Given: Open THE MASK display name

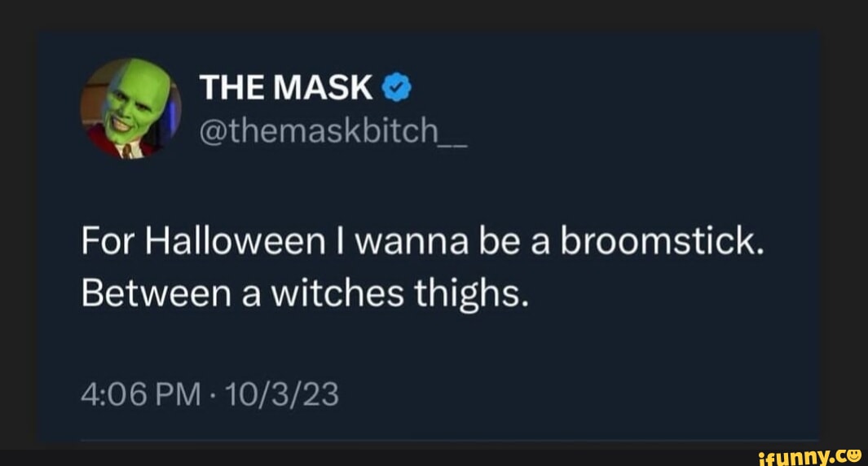Looking at the screenshot, I should point(286,88).
